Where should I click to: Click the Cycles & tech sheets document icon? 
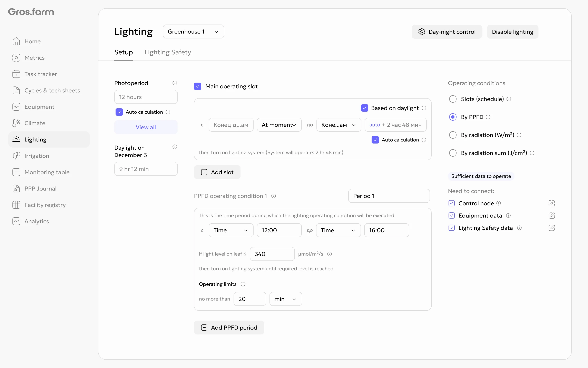(x=16, y=90)
